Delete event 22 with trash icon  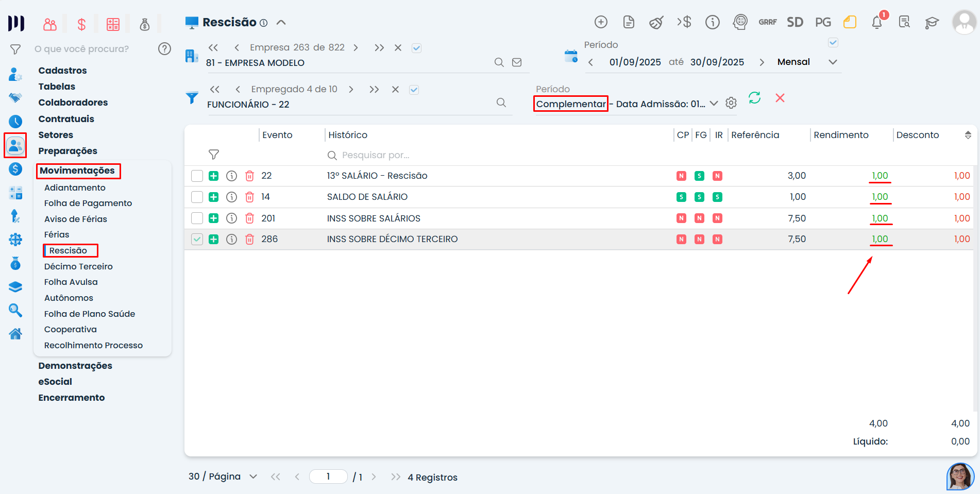[x=249, y=176]
